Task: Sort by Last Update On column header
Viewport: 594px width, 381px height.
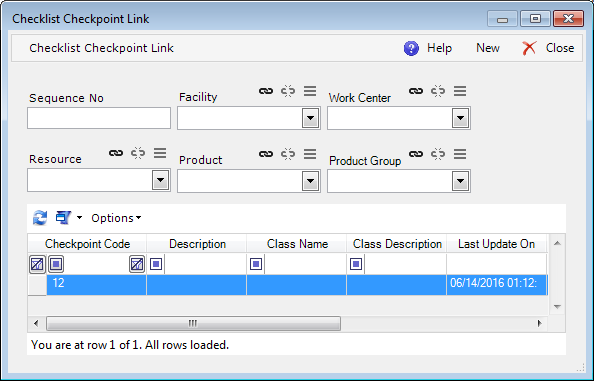Action: 496,244
